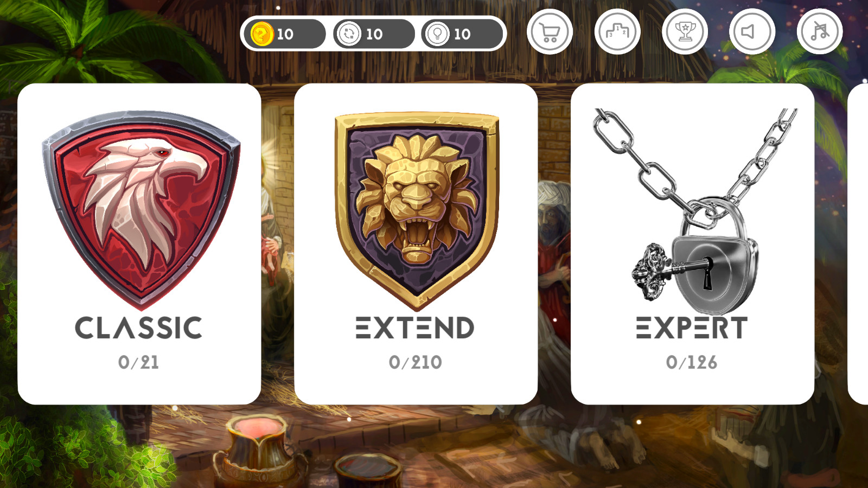Click the coins count showing 10
The image size is (868, 488).
285,34
